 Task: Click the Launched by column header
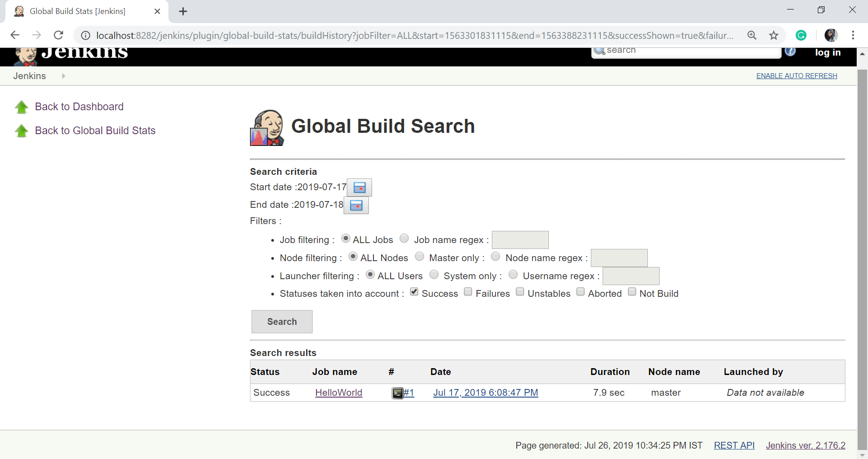753,372
